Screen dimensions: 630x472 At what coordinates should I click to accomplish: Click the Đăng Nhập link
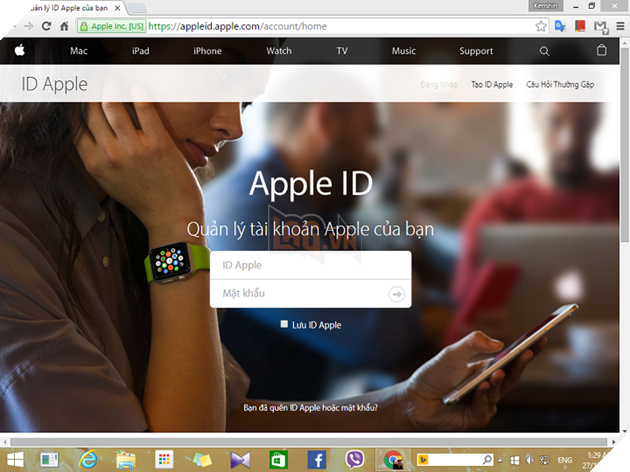pos(439,84)
